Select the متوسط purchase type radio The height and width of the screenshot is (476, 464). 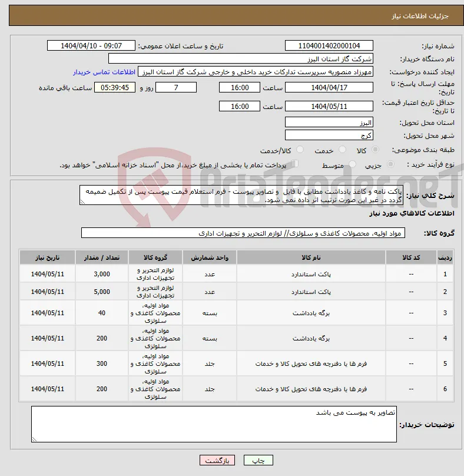point(352,164)
